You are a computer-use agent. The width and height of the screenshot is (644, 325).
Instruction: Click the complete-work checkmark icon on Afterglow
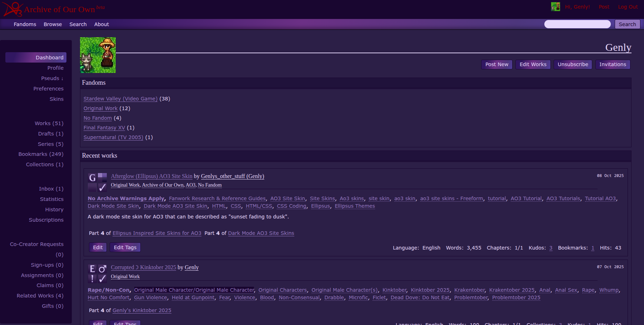pos(103,187)
